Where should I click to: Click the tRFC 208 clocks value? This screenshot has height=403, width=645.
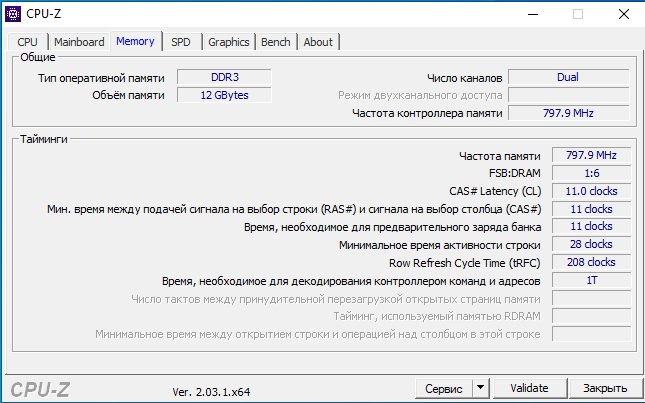(x=590, y=263)
